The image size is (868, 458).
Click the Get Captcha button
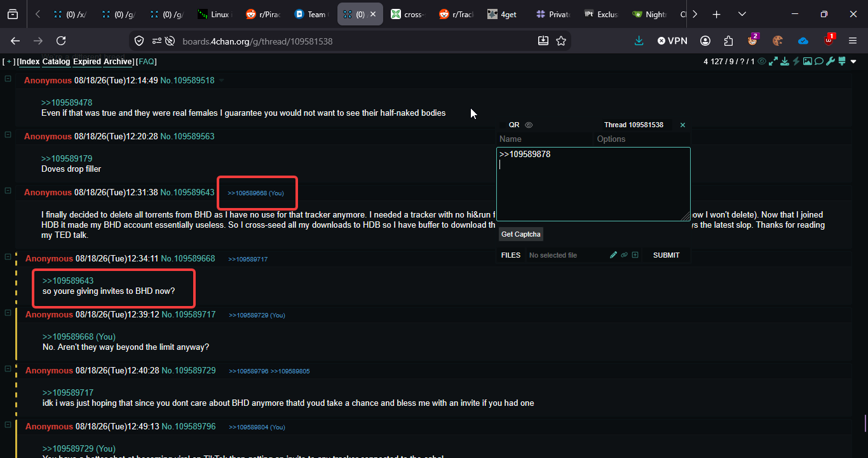(521, 234)
